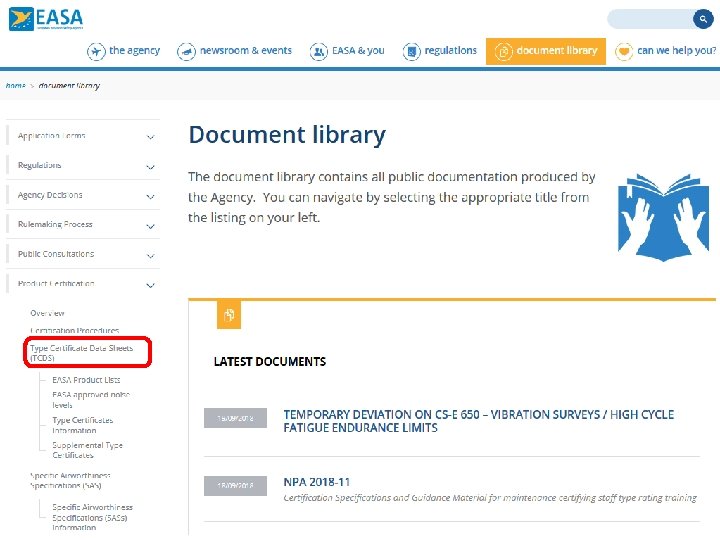Open Application Forms sidebar item

click(51, 136)
